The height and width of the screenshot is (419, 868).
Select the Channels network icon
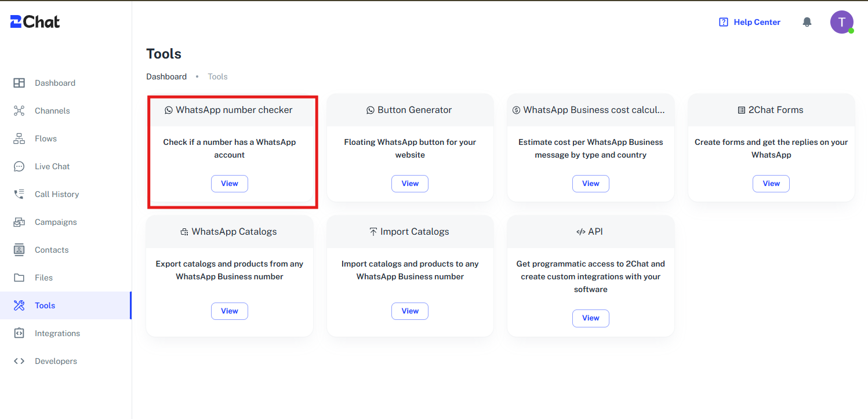click(19, 111)
